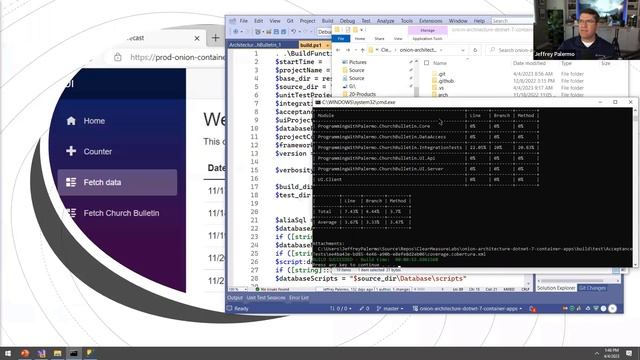Switch to the build.ps1 editor tab
The height and width of the screenshot is (360, 640).
pyautogui.click(x=311, y=45)
